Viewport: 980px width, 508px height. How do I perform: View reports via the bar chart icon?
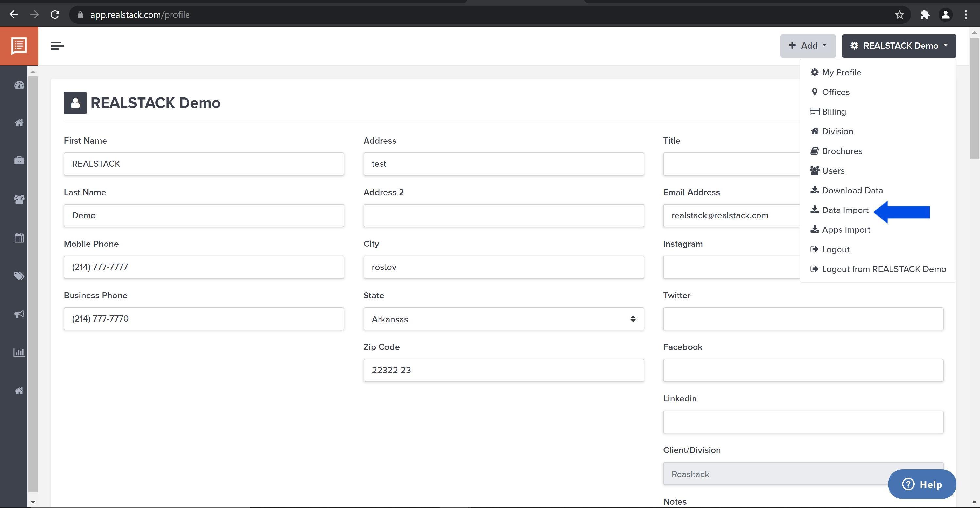19,352
